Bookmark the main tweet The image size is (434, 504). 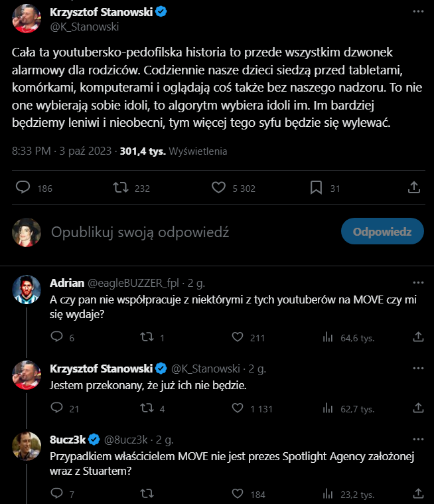[x=316, y=188]
